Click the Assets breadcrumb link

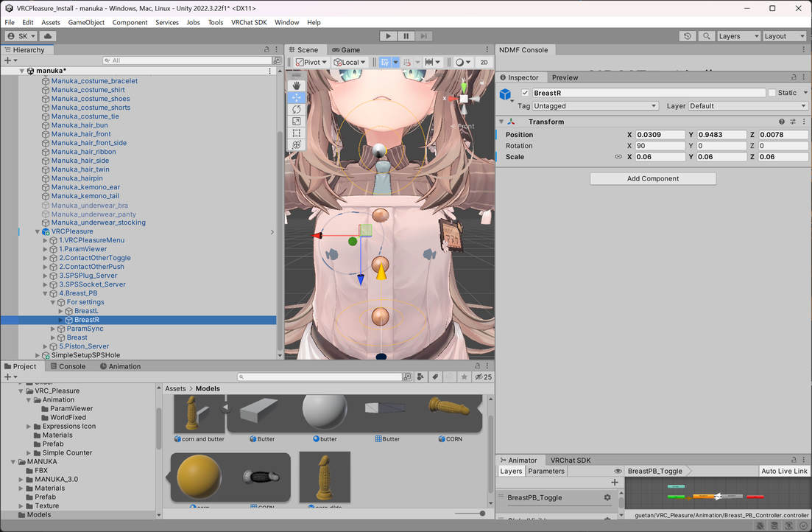pyautogui.click(x=175, y=388)
